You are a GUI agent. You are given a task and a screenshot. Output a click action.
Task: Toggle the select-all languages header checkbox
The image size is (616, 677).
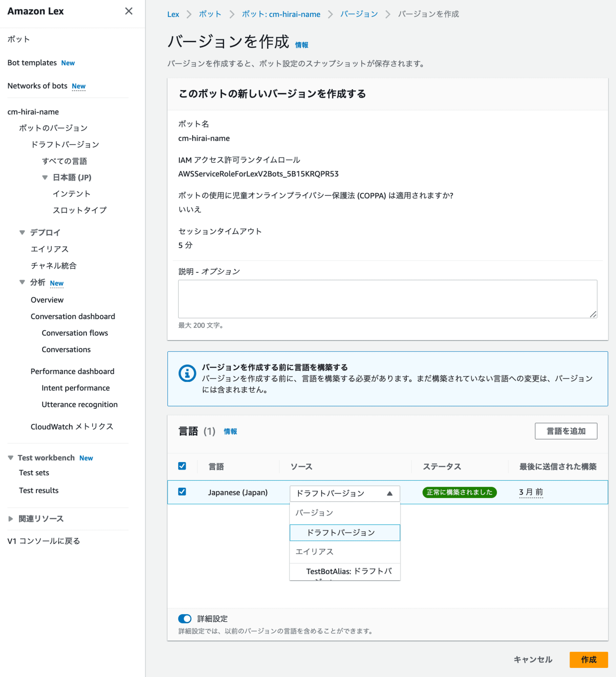pos(182,466)
